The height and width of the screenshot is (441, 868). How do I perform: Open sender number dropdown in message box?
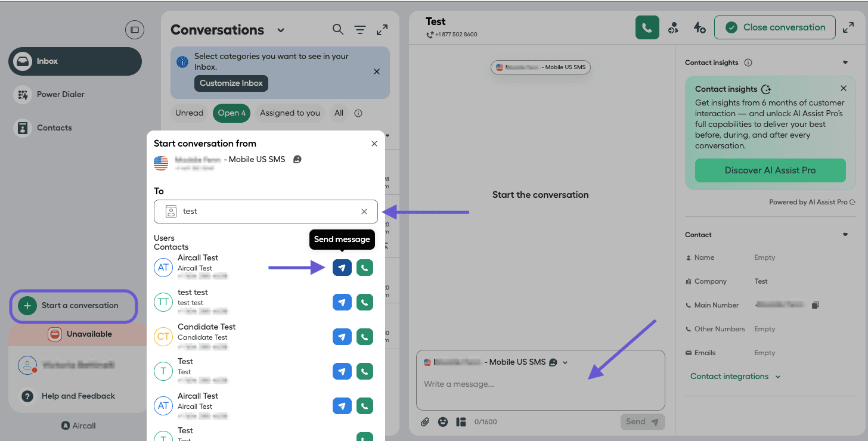click(565, 362)
